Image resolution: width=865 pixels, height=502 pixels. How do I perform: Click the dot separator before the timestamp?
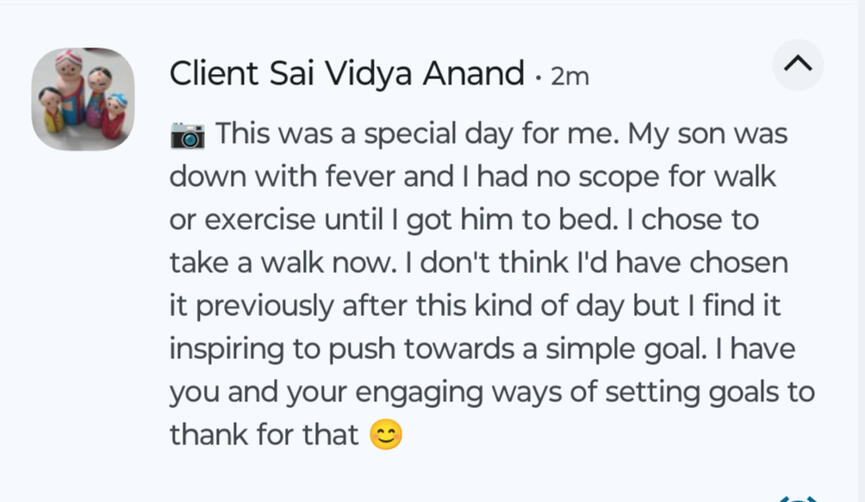coord(539,76)
